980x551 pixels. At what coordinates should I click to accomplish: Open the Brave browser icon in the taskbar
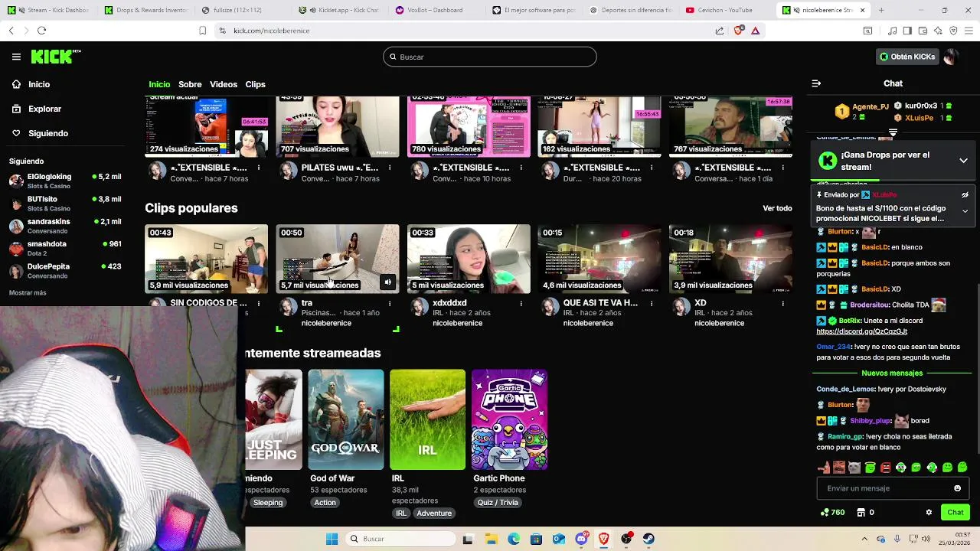coord(604,539)
